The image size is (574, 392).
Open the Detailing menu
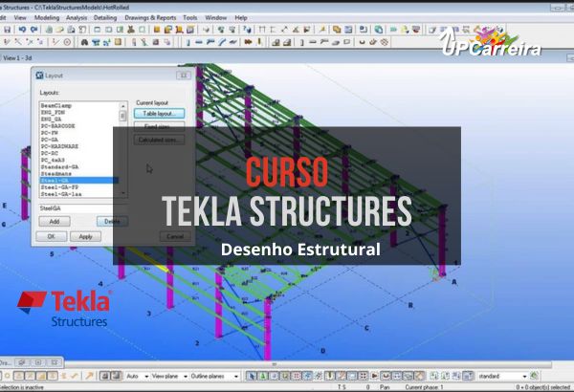pyautogui.click(x=105, y=17)
